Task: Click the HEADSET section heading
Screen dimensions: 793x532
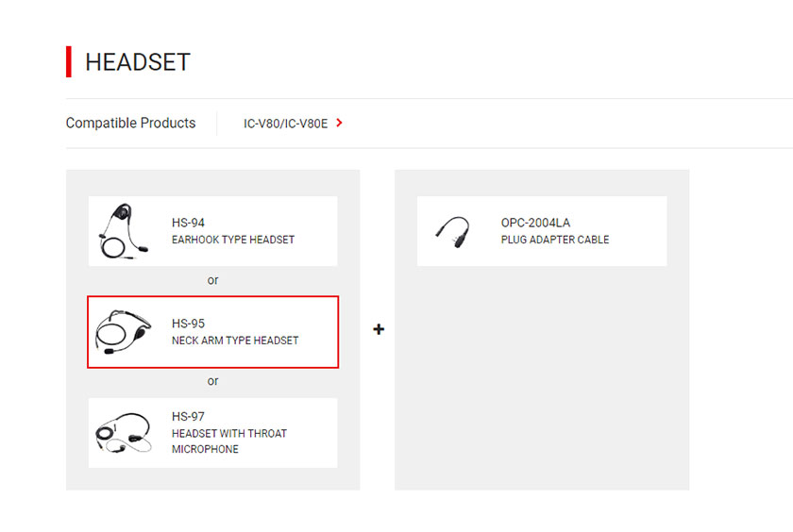Action: click(x=138, y=62)
